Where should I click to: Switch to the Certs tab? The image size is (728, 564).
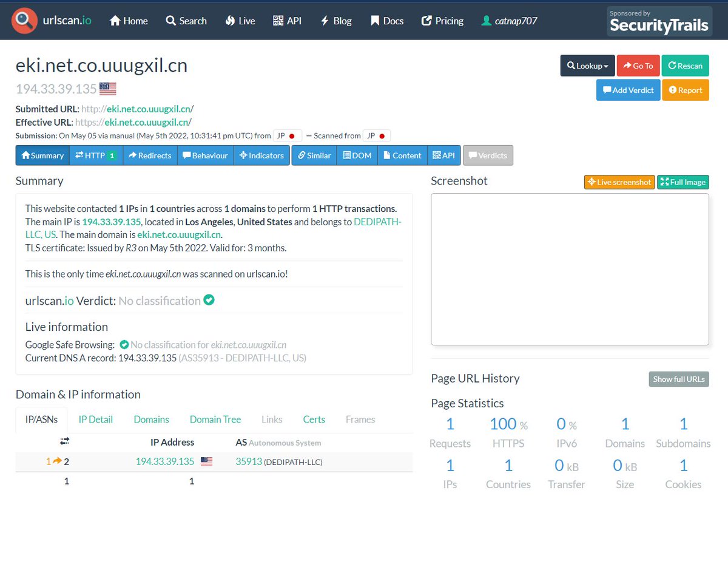click(x=314, y=420)
